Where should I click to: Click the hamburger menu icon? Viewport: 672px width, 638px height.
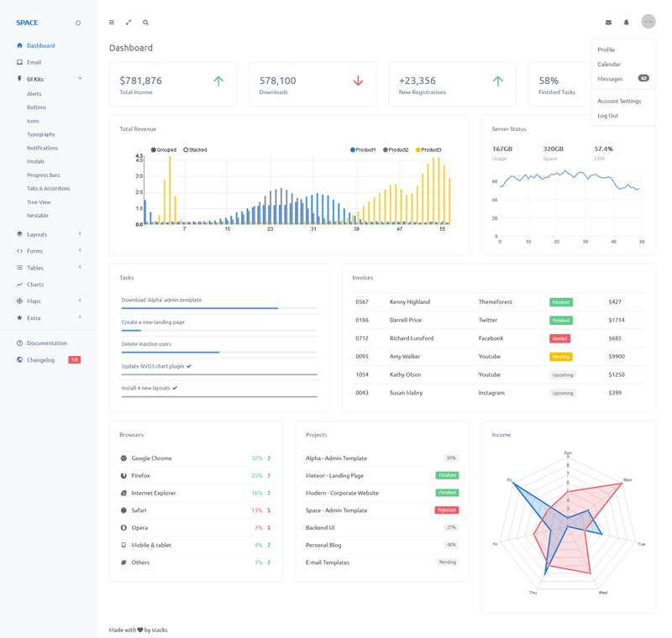click(112, 23)
